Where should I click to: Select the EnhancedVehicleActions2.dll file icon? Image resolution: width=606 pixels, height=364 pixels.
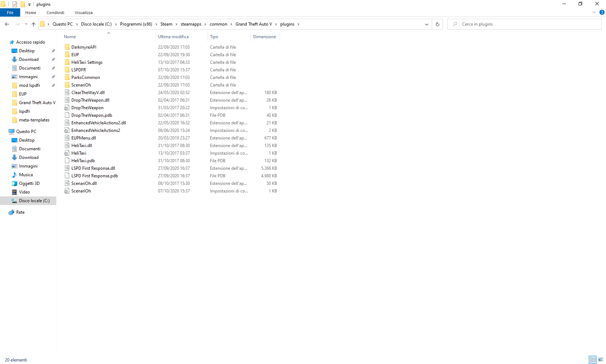click(x=67, y=123)
